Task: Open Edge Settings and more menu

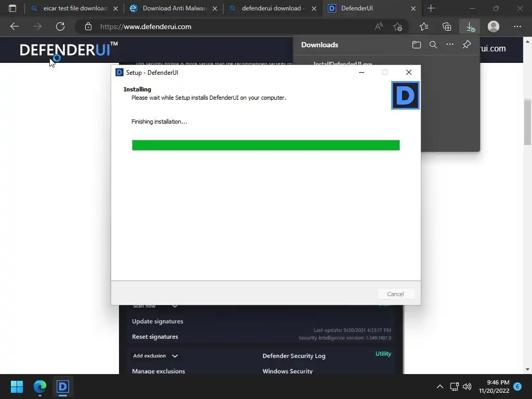Action: point(517,26)
